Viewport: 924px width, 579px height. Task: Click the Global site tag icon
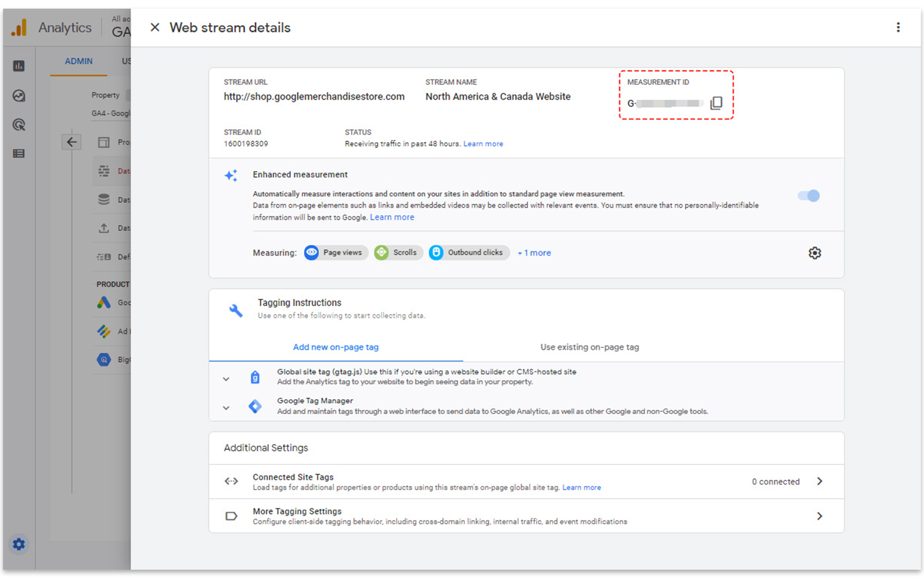[x=255, y=377]
